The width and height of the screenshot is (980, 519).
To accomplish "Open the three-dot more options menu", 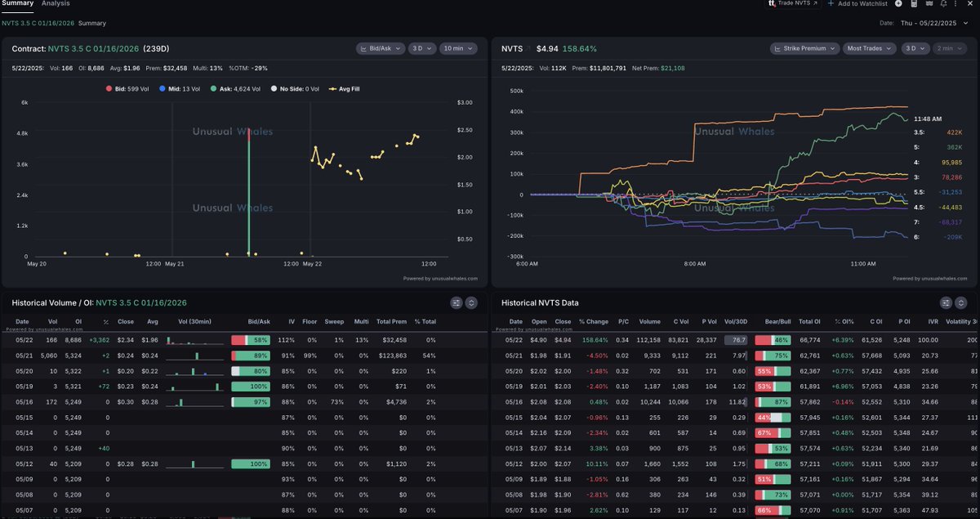I will [x=957, y=4].
